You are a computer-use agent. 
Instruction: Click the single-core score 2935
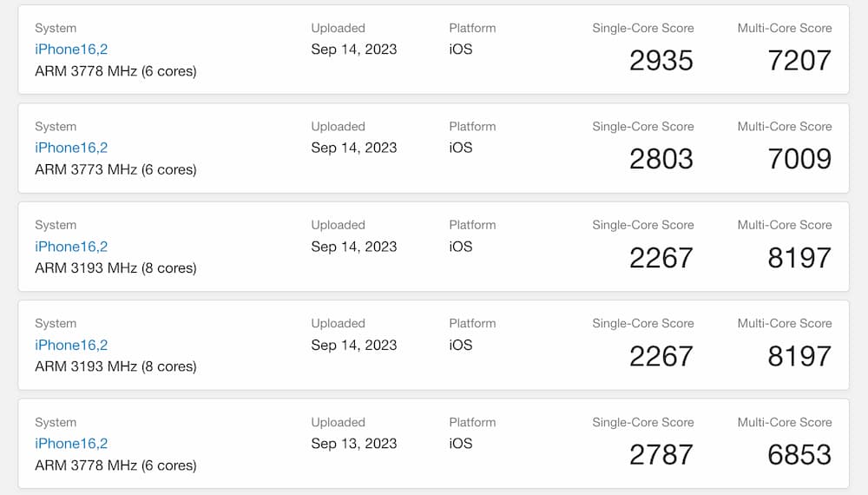(661, 60)
